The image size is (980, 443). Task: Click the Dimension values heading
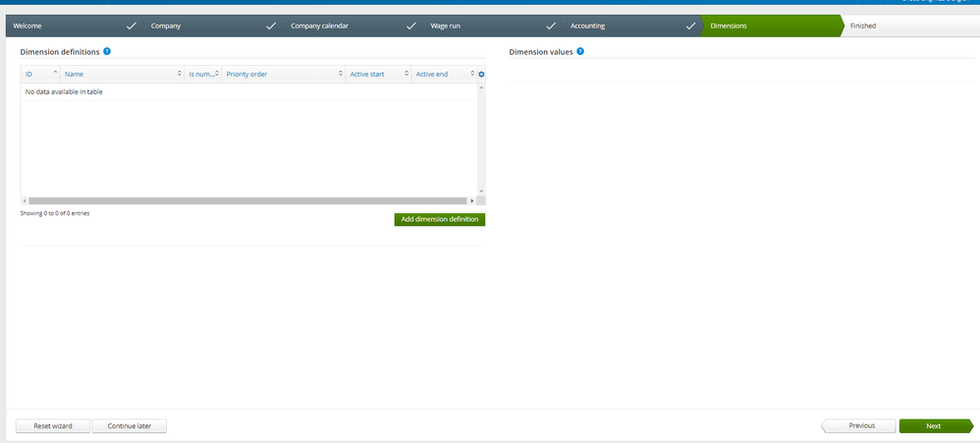541,52
